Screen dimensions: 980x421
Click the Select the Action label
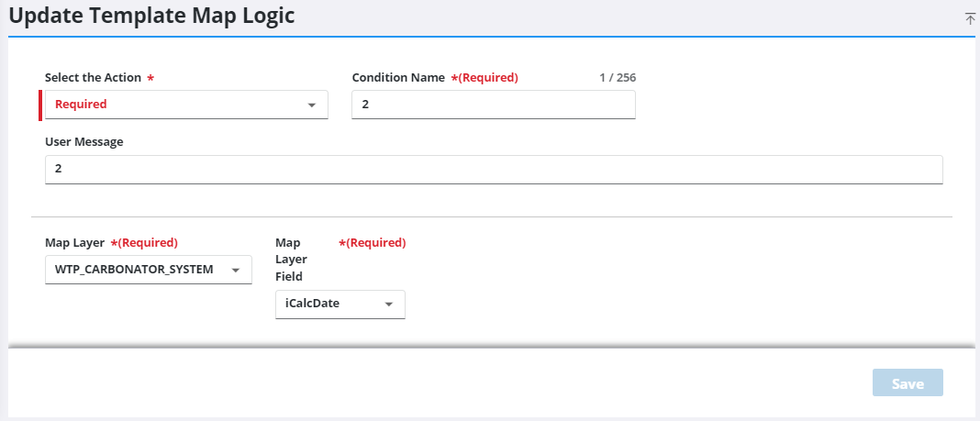click(x=93, y=78)
